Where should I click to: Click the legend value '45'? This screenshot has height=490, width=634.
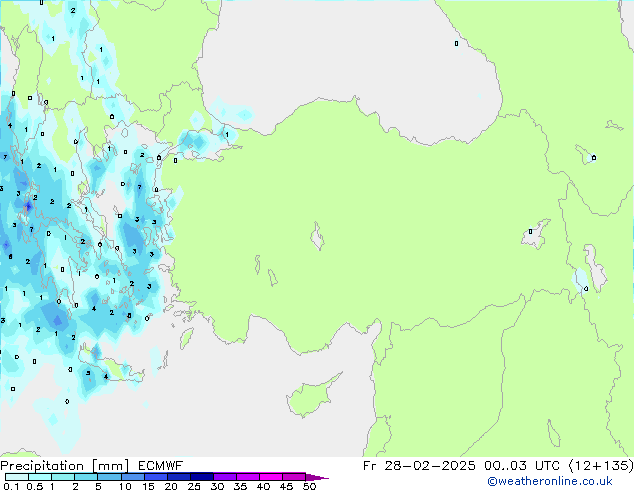(x=286, y=486)
